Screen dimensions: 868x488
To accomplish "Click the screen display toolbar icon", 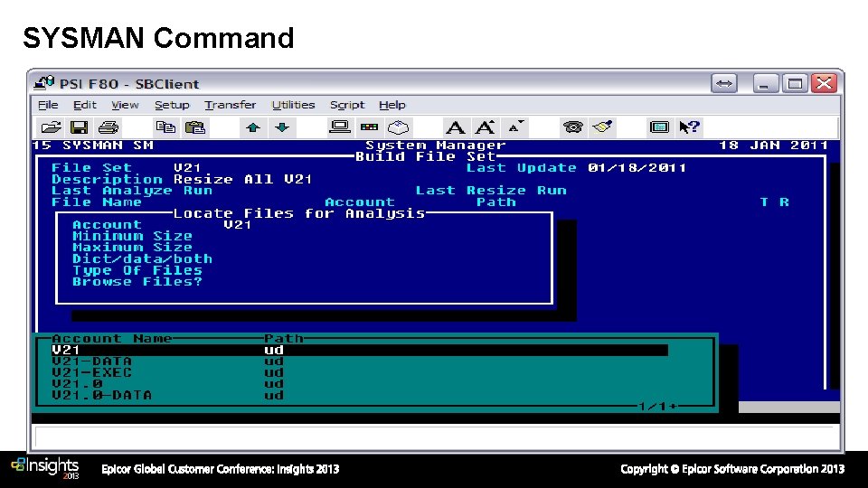I will click(x=659, y=127).
